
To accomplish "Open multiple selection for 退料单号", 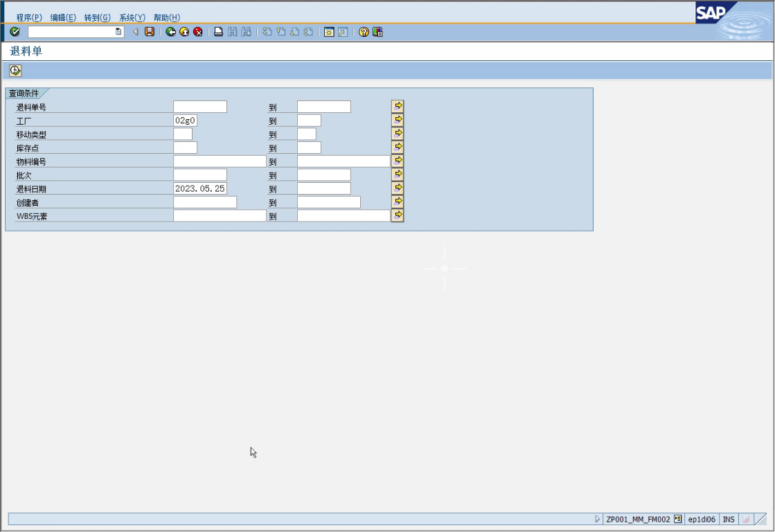I will coord(398,106).
